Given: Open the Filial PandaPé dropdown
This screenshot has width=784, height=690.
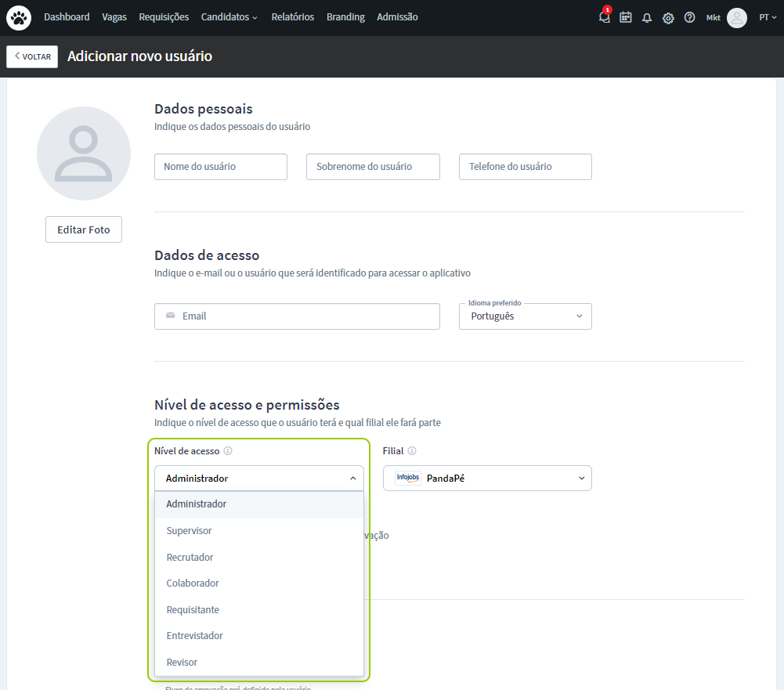Looking at the screenshot, I should point(487,479).
